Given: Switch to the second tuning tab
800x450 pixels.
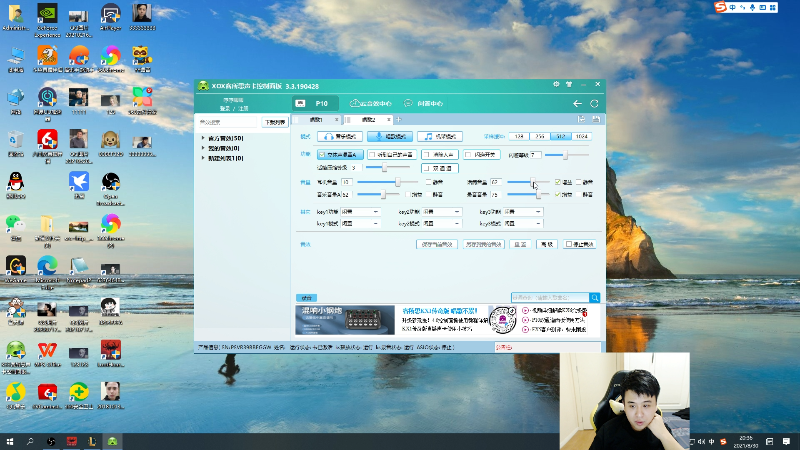Looking at the screenshot, I should point(368,120).
